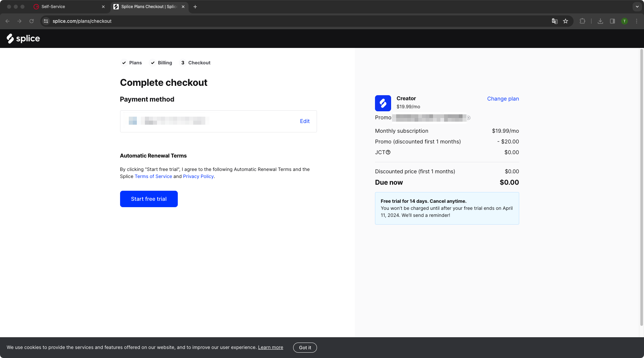Viewport: 644px width, 358px height.
Task: Click Change plan link
Action: (x=503, y=99)
